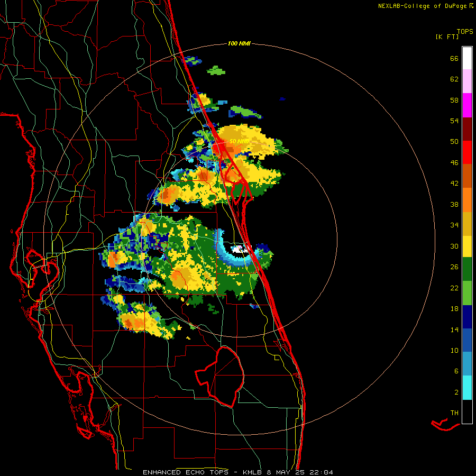Image resolution: width=476 pixels, height=476 pixels.
Task: Click the 54 legend value
Action: click(454, 121)
